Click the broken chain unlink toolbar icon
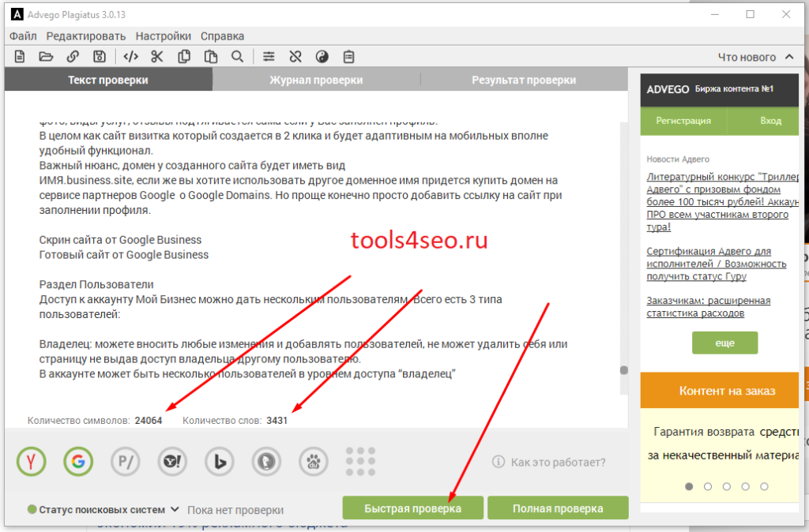This screenshot has width=809, height=532. 295,57
